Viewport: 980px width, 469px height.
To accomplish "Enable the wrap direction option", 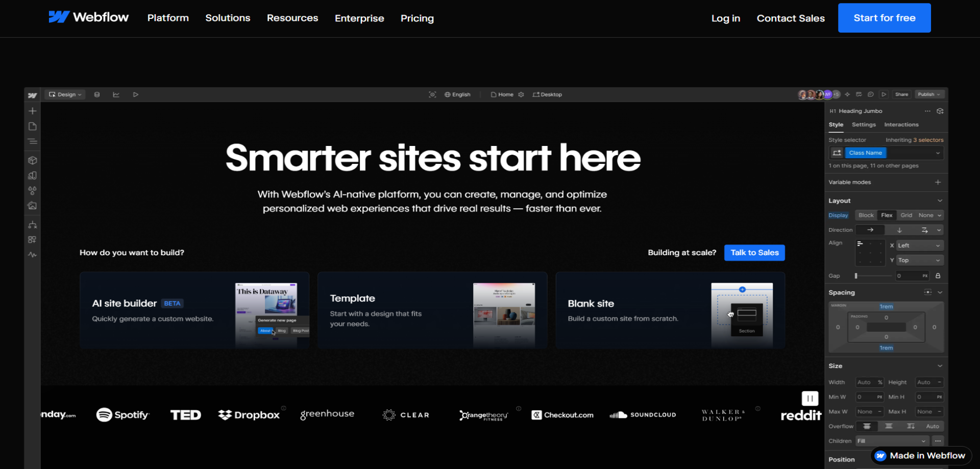I will click(924, 230).
